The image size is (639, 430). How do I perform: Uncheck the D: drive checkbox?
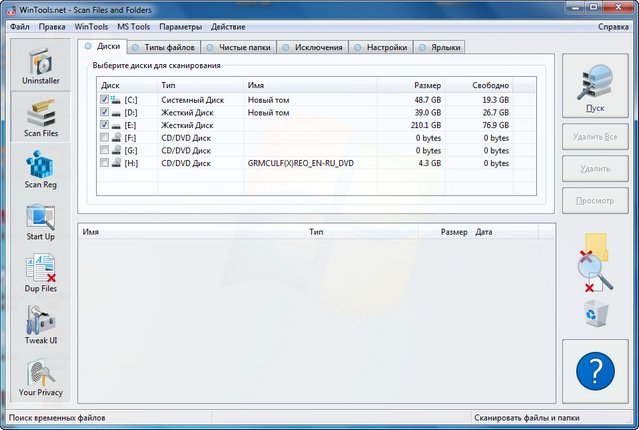[x=105, y=113]
